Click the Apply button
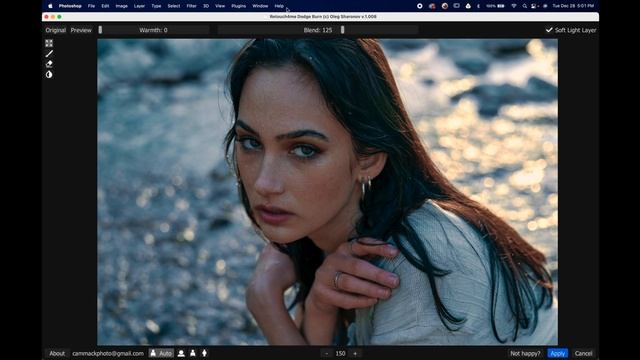This screenshot has width=640, height=360. pos(558,353)
